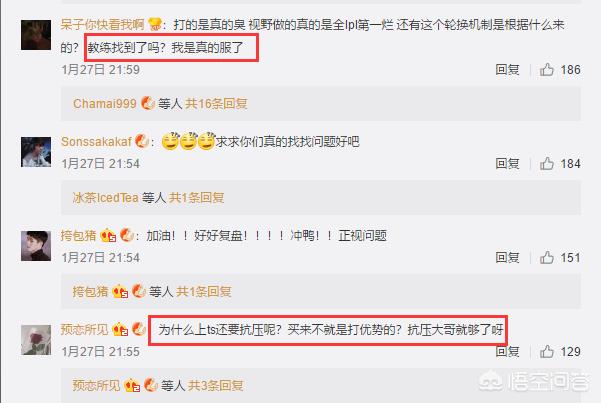Like Sonssakakaf's comment via thumbs-up icon
This screenshot has width=601, height=403.
[547, 163]
